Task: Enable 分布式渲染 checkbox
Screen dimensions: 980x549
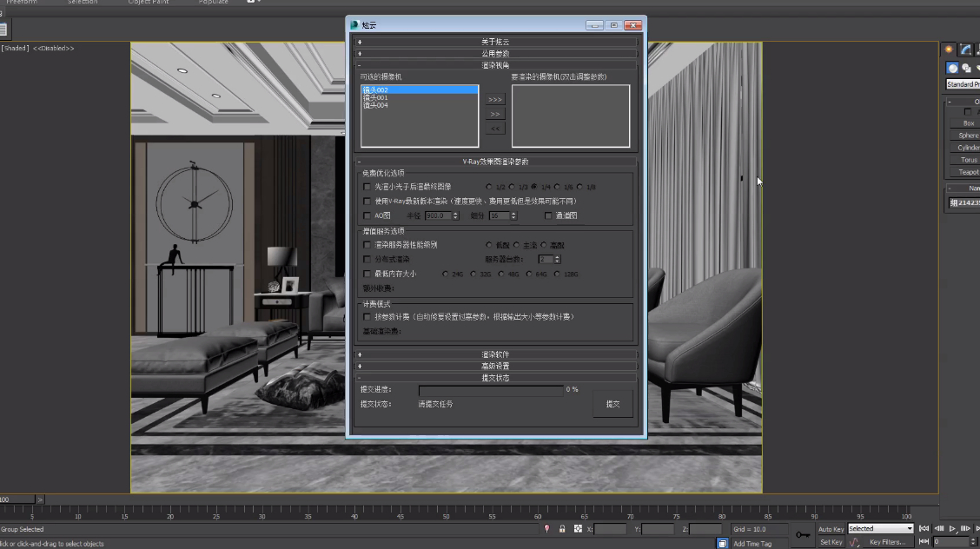Action: (x=367, y=259)
